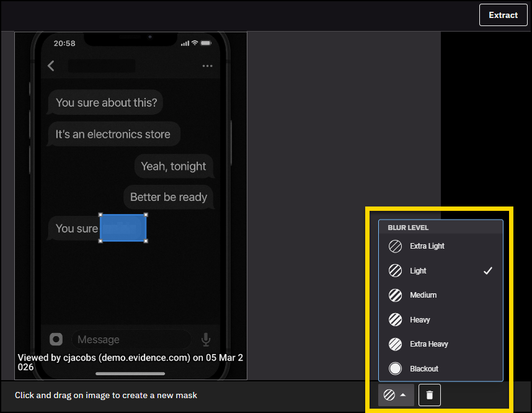Select Extra Light blur level
532x413 pixels.
pyautogui.click(x=427, y=246)
